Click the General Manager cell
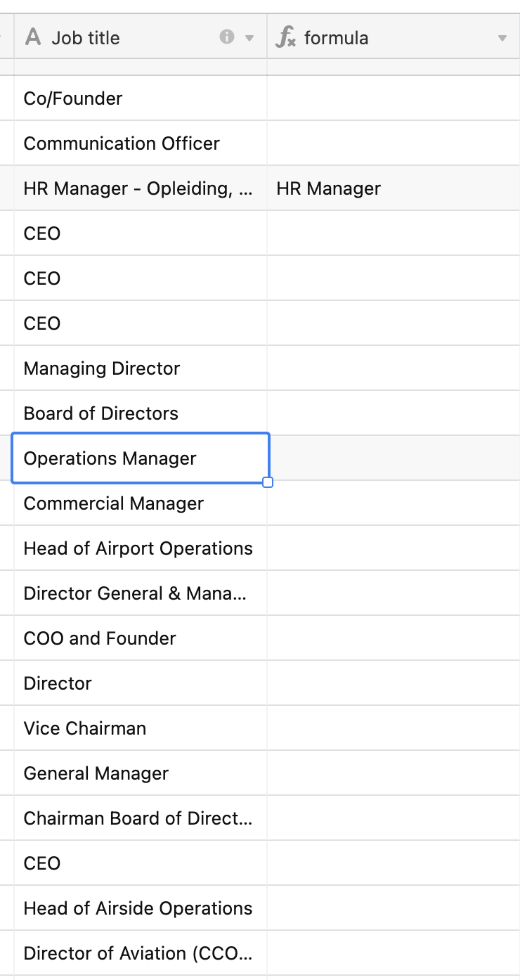520x980 pixels. pos(140,773)
